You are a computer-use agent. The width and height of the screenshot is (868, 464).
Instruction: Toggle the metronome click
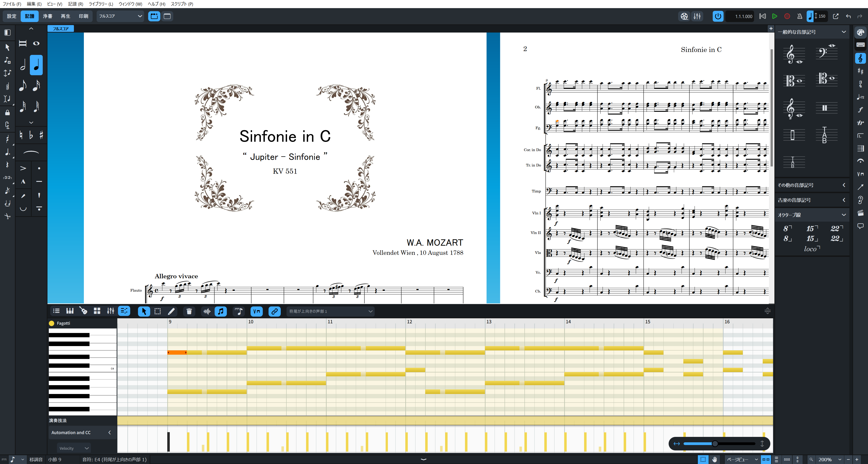tap(800, 16)
